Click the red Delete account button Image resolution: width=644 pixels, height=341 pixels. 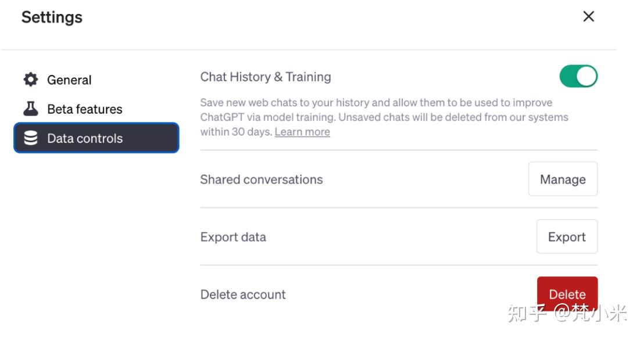pyautogui.click(x=567, y=294)
